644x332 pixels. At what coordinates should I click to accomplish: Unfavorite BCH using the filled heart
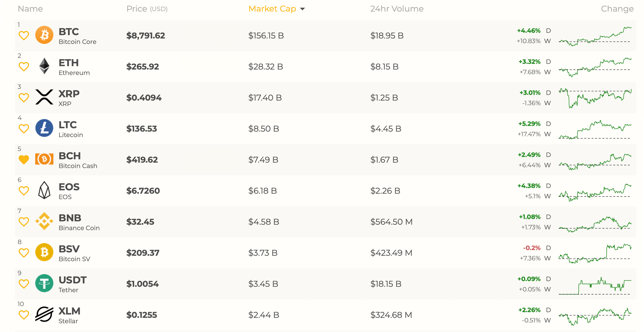(24, 160)
